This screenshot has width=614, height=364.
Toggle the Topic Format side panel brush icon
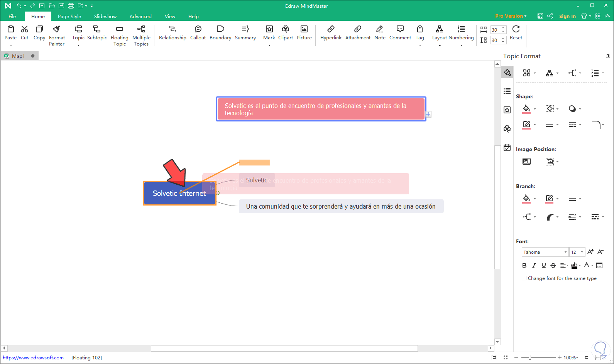[507, 72]
